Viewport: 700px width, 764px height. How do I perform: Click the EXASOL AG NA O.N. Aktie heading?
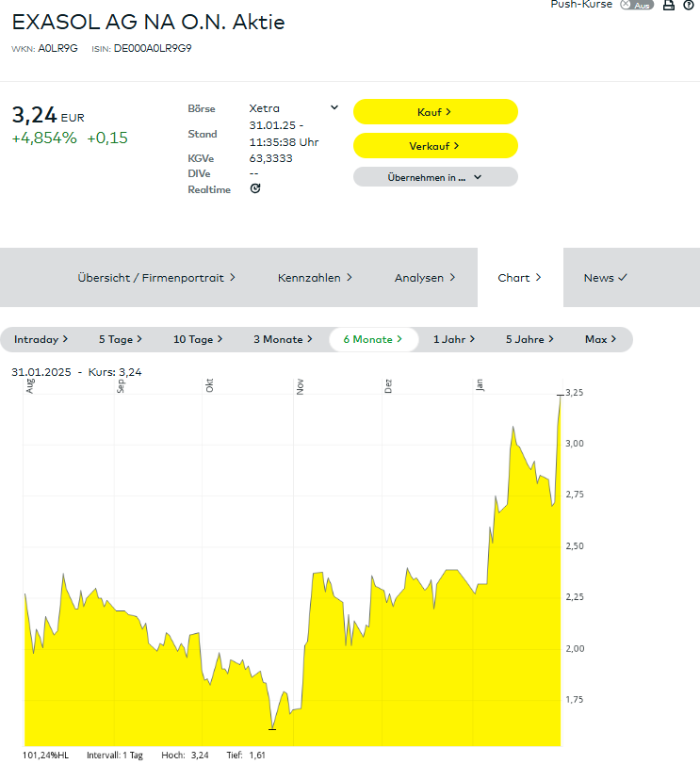[148, 23]
